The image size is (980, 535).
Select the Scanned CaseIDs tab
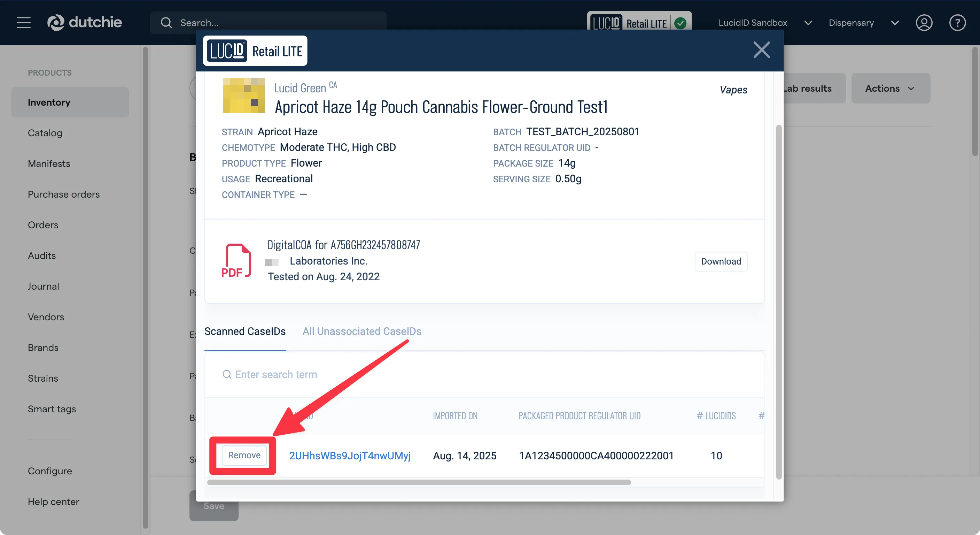point(244,331)
